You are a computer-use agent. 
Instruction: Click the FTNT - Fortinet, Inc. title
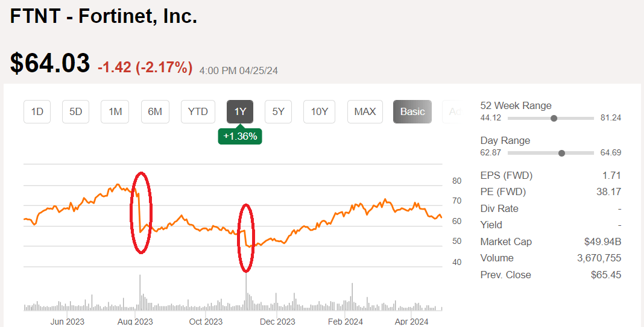104,16
